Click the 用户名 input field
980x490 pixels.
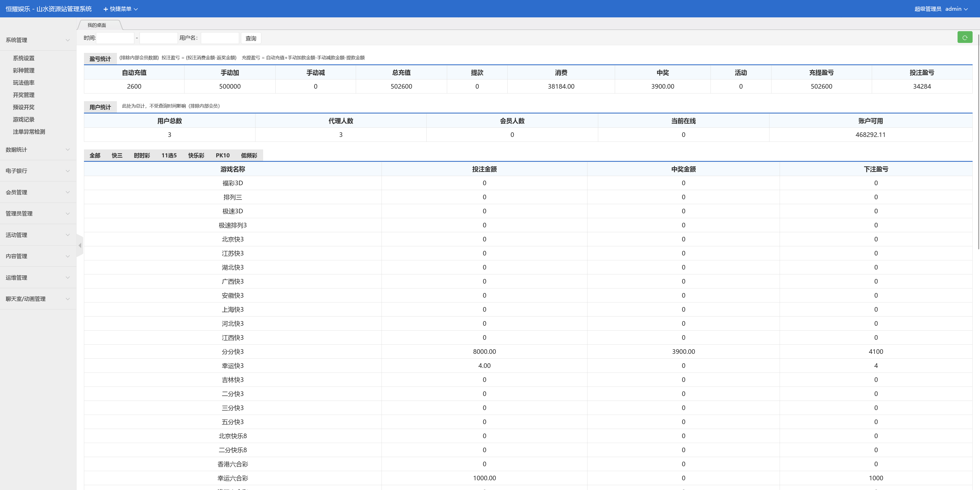pyautogui.click(x=220, y=38)
